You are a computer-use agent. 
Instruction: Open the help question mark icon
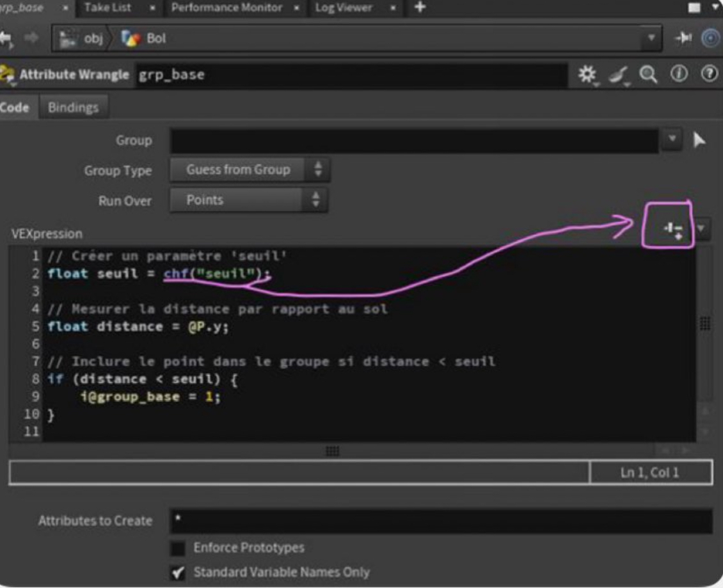click(708, 75)
